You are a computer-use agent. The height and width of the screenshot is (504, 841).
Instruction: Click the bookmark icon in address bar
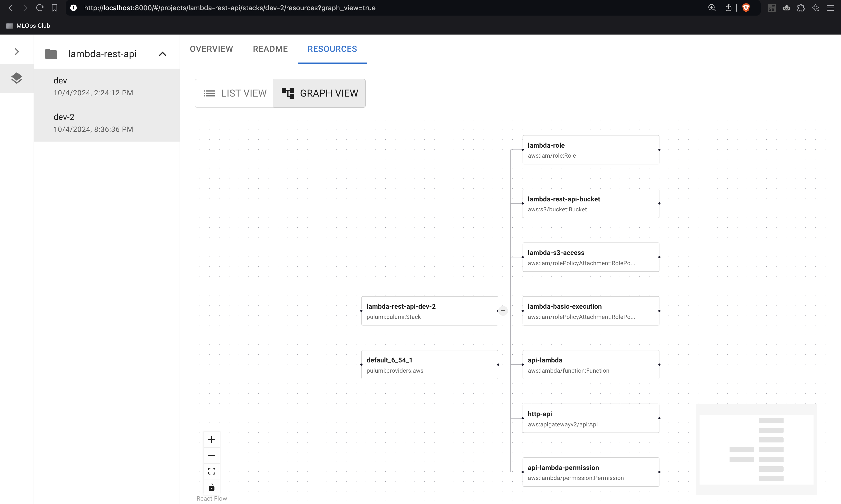(x=54, y=8)
